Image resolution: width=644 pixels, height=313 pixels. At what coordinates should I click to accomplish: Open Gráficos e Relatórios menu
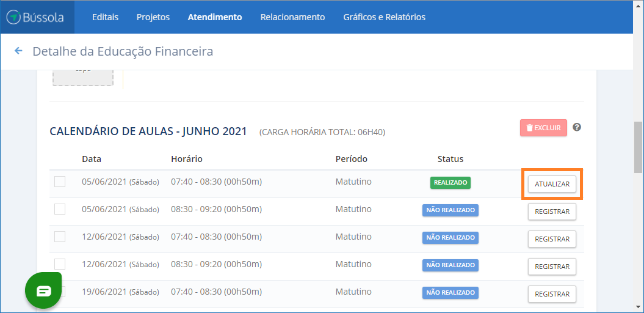384,17
